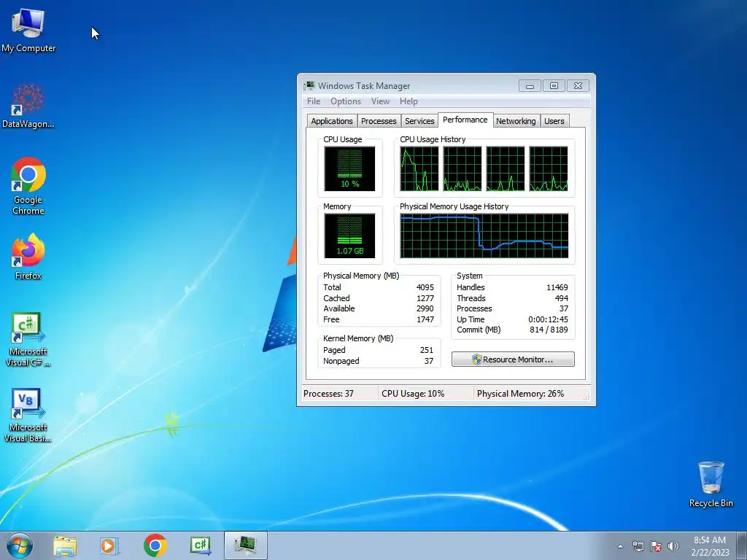Image resolution: width=747 pixels, height=560 pixels.
Task: Open the Help menu
Action: 409,101
